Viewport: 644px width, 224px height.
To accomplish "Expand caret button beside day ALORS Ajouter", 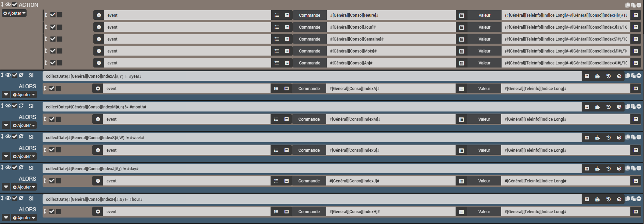I will click(x=6, y=187).
